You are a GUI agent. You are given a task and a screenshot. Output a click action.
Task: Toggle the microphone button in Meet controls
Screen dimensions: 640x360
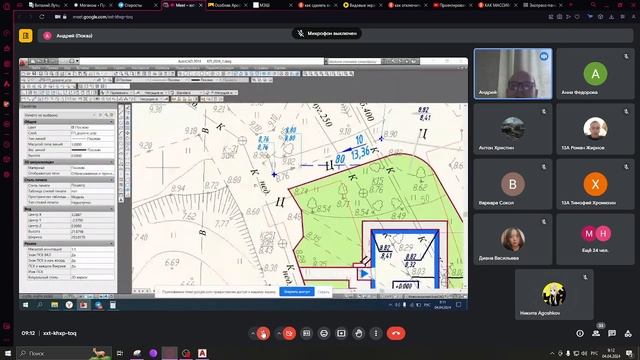pyautogui.click(x=263, y=333)
